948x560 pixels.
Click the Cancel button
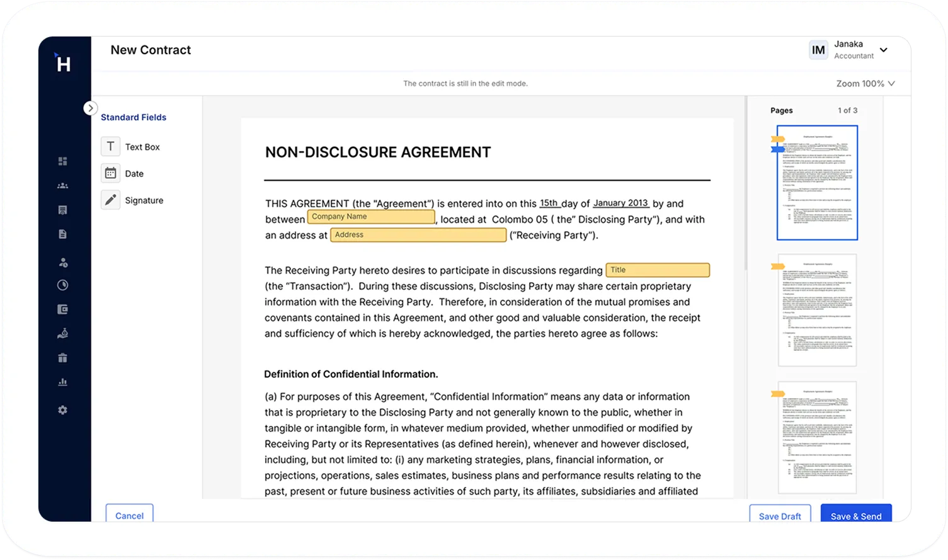129,514
